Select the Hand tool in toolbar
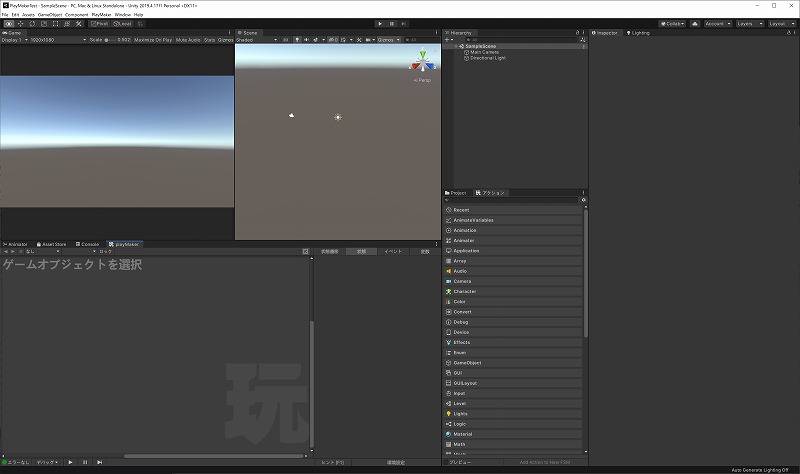Image resolution: width=800 pixels, height=474 pixels. click(x=9, y=23)
